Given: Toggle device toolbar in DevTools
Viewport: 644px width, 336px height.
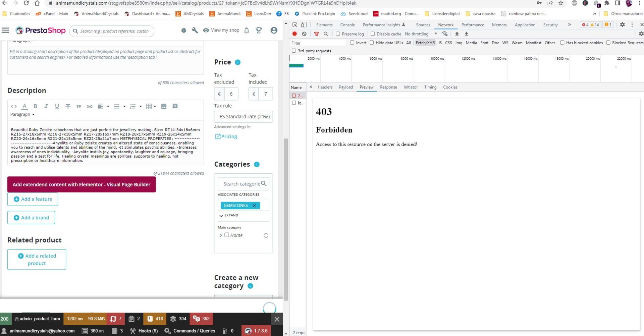Looking at the screenshot, I should pos(304,24).
